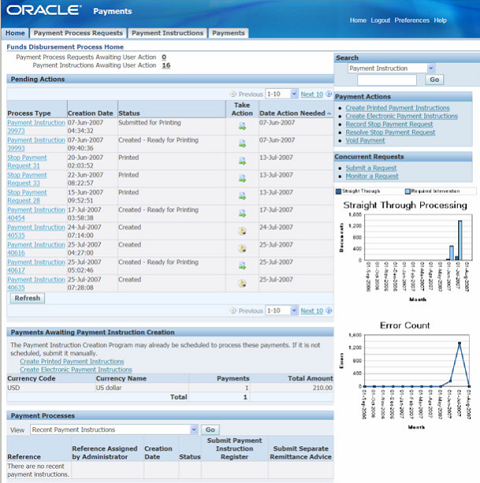Image resolution: width=480 pixels, height=483 pixels.
Task: Click Resolve Stop Payment Request link
Action: [x=390, y=132]
